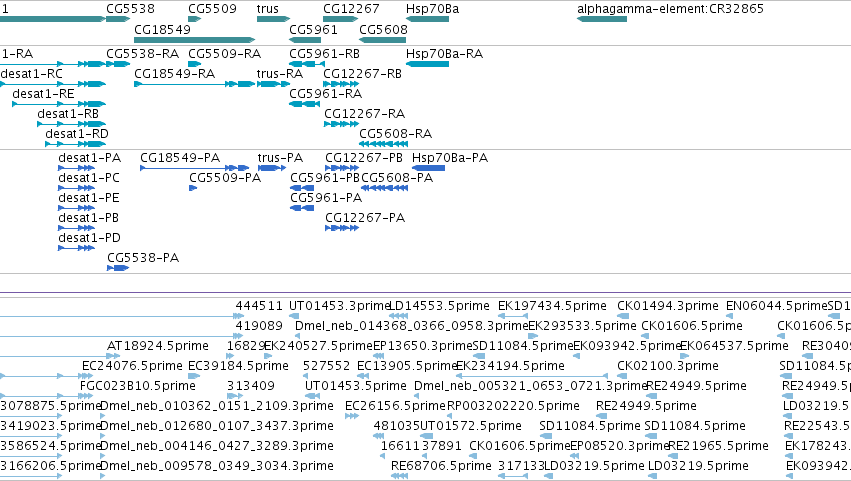Click protein CG5961-PB label
The image size is (851, 481).
coord(325,178)
